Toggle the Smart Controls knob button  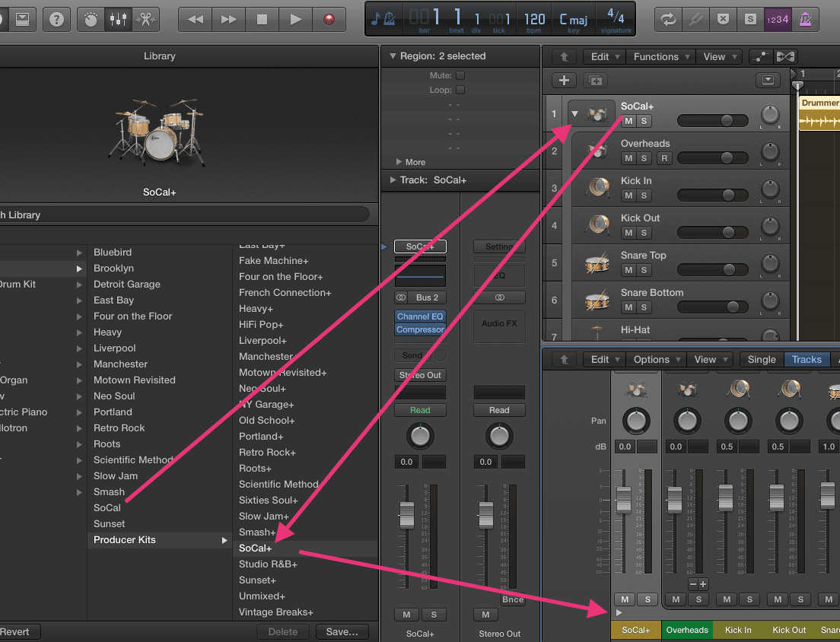[91, 20]
